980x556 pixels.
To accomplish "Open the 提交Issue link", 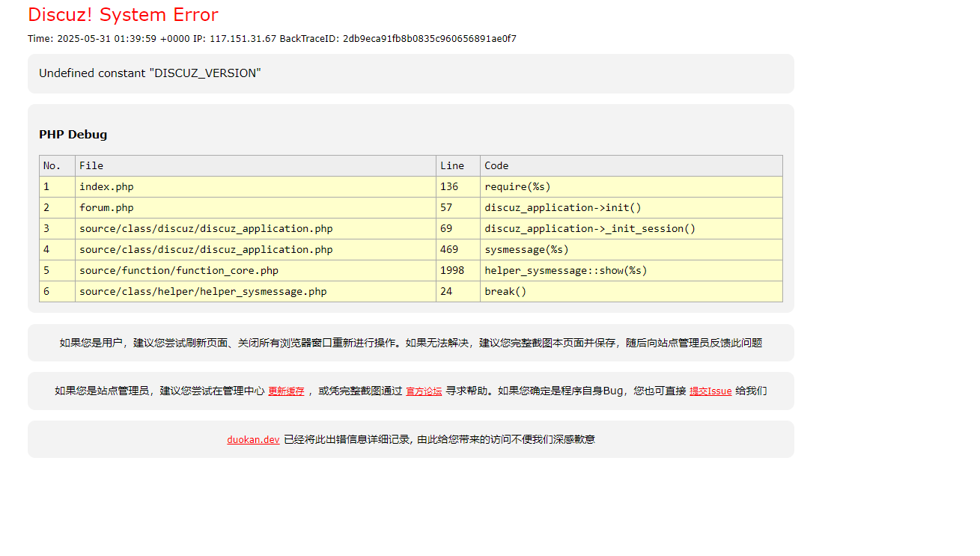I will click(710, 391).
